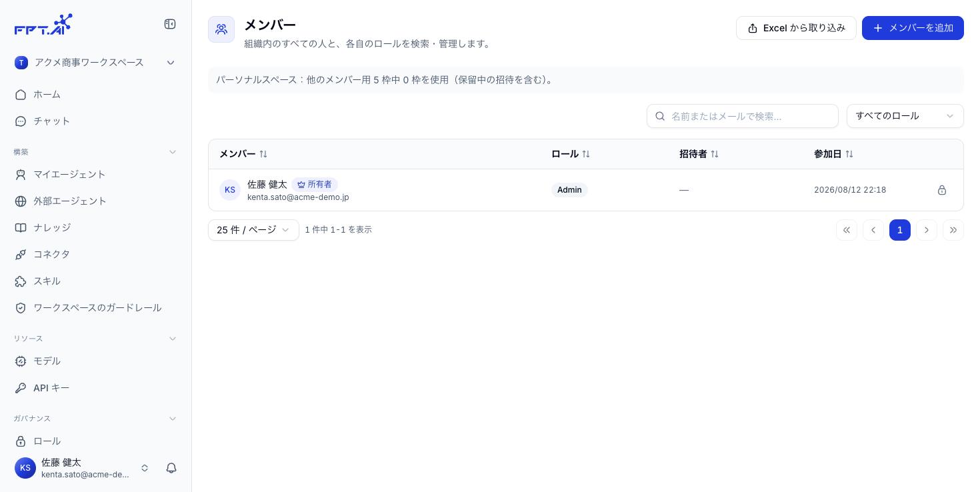Image resolution: width=980 pixels, height=492 pixels.
Task: Go to previous page
Action: tap(873, 230)
